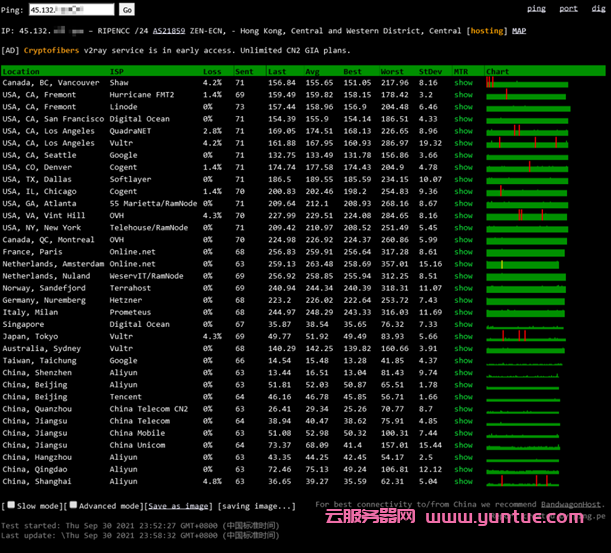Open the ping tool link

pos(536,9)
